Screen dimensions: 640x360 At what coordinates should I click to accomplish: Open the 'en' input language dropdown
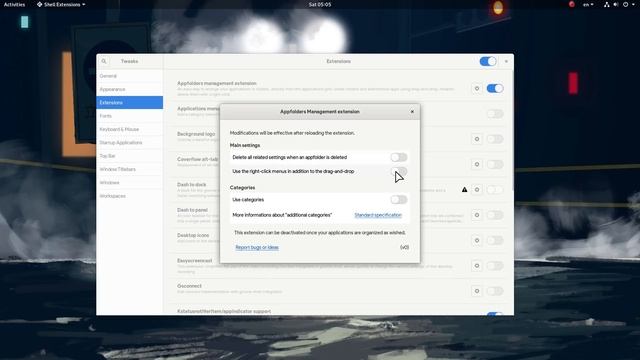(x=588, y=4)
